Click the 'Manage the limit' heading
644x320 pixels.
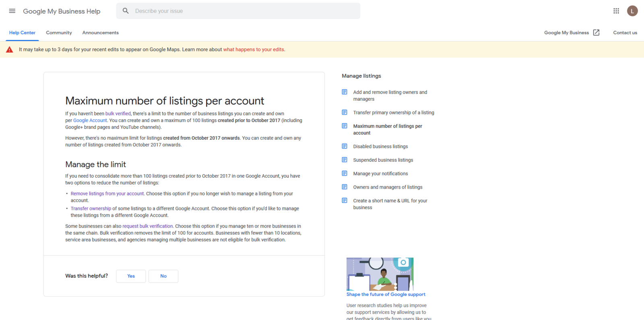click(95, 164)
